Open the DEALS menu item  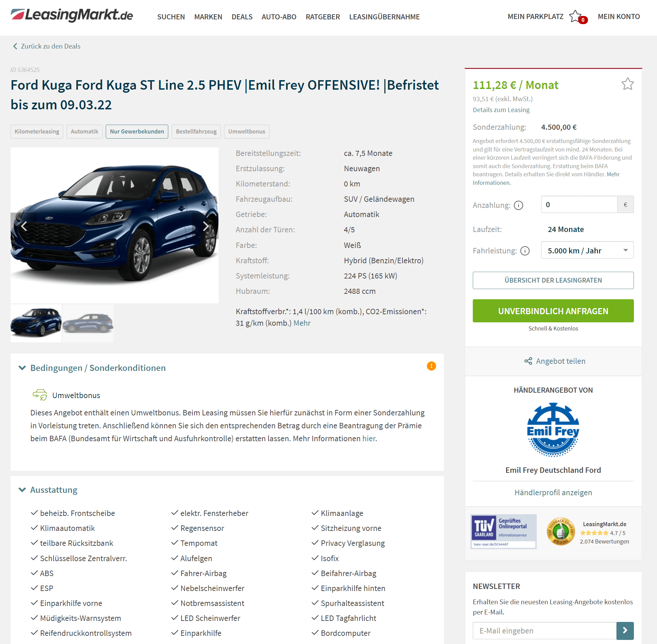242,17
